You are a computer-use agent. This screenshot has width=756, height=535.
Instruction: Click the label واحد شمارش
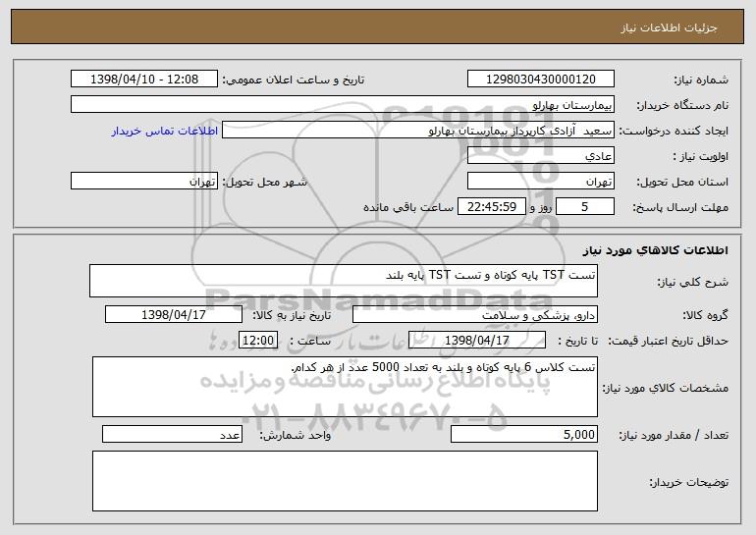tap(296, 435)
